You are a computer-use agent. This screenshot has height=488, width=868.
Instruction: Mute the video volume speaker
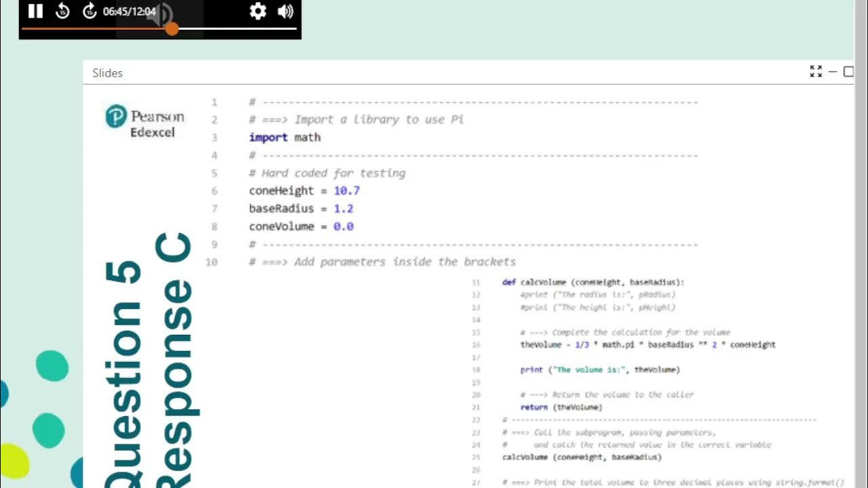click(285, 11)
